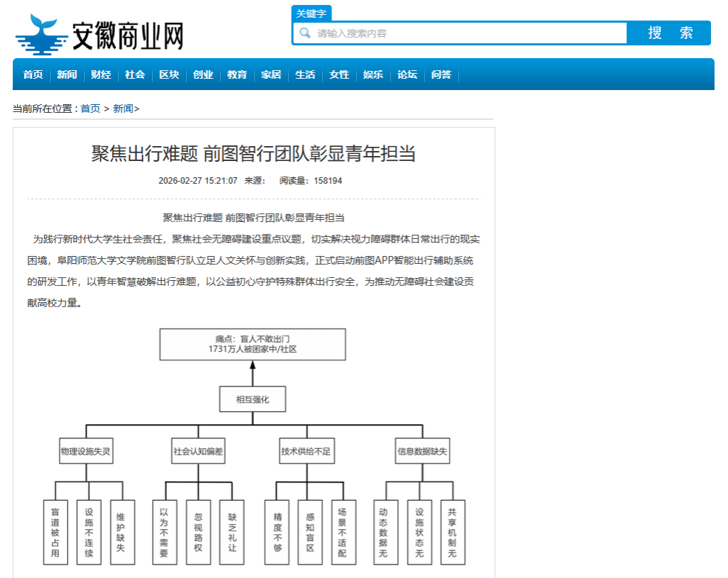Viewport: 728px width, 578px height.
Task: Click the magnifier icon in search box
Action: pos(305,33)
